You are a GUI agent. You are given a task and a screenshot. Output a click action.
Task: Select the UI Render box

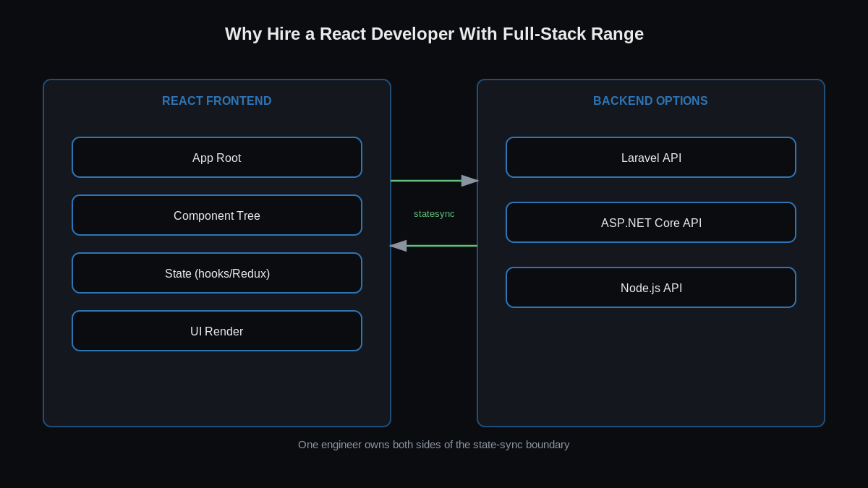coord(217,331)
